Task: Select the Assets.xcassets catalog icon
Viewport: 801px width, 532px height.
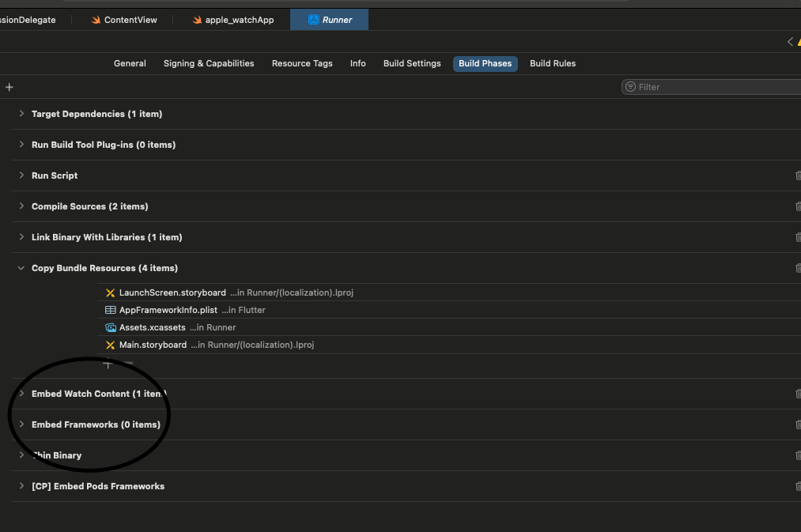Action: pos(110,327)
